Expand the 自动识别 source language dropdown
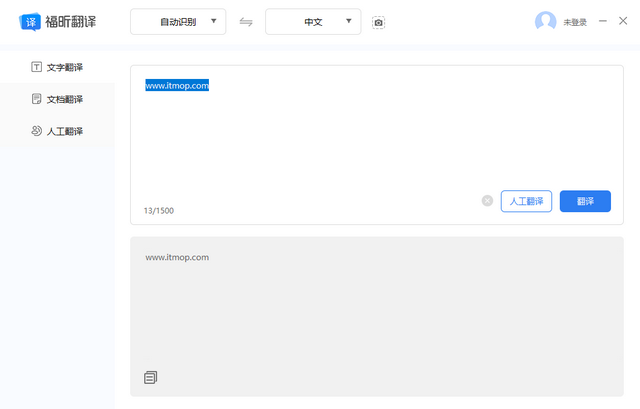Image resolution: width=640 pixels, height=409 pixels. click(178, 21)
